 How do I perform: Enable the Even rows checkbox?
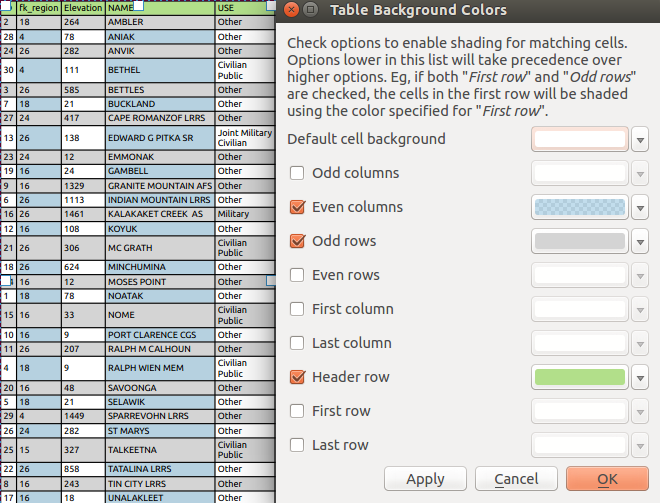[x=297, y=275]
